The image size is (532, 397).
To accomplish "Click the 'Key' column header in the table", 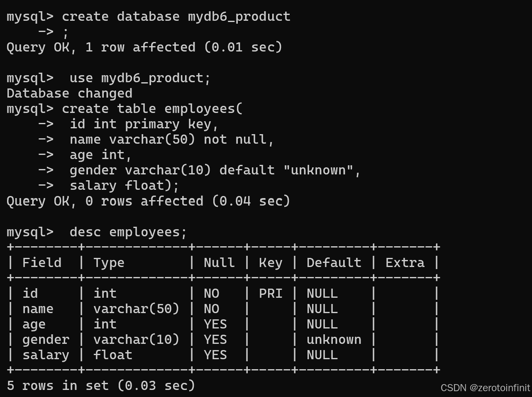I will coord(271,262).
